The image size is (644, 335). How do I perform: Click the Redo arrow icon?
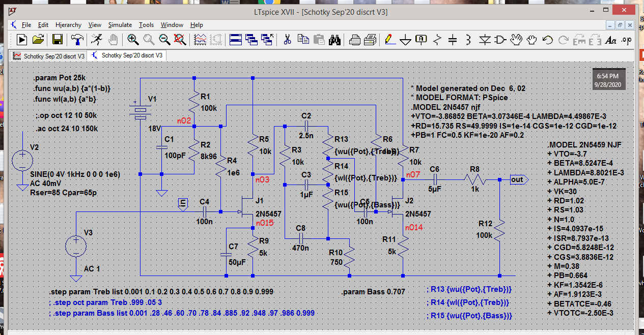point(564,39)
